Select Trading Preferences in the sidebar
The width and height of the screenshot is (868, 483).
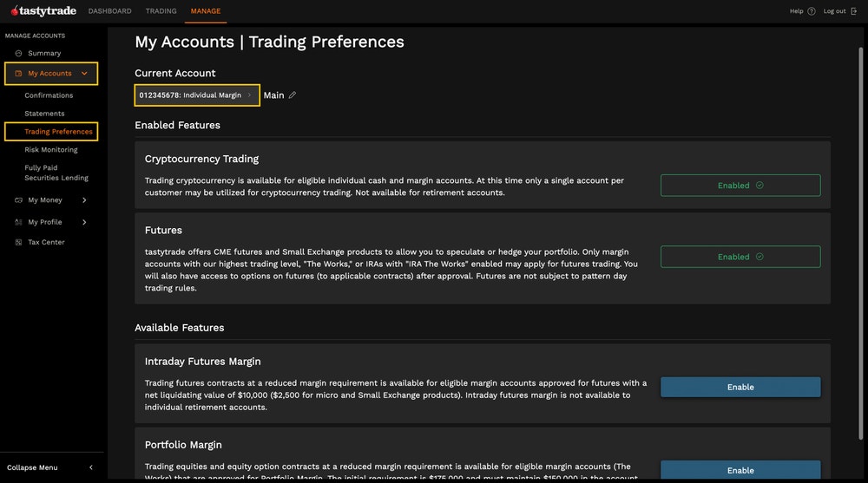pos(58,132)
